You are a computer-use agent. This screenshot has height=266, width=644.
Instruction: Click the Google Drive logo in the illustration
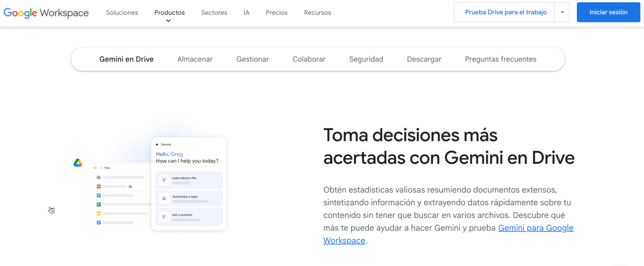coord(78,163)
